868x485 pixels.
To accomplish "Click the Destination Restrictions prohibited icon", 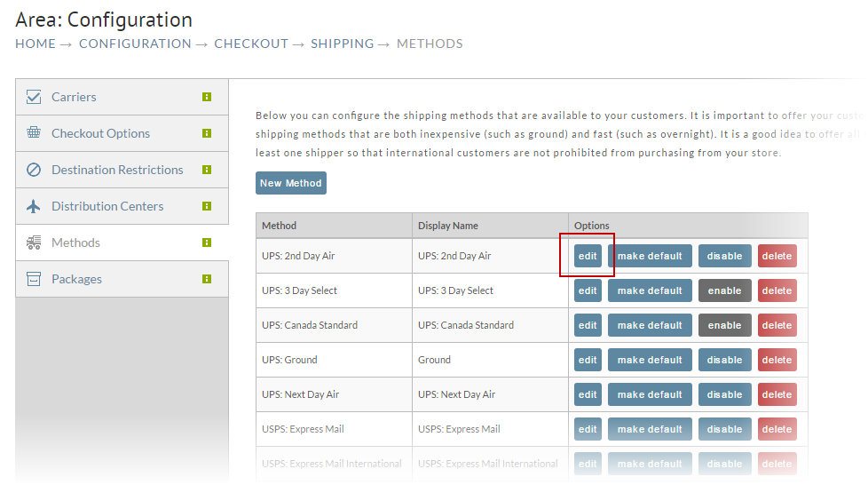I will [34, 170].
